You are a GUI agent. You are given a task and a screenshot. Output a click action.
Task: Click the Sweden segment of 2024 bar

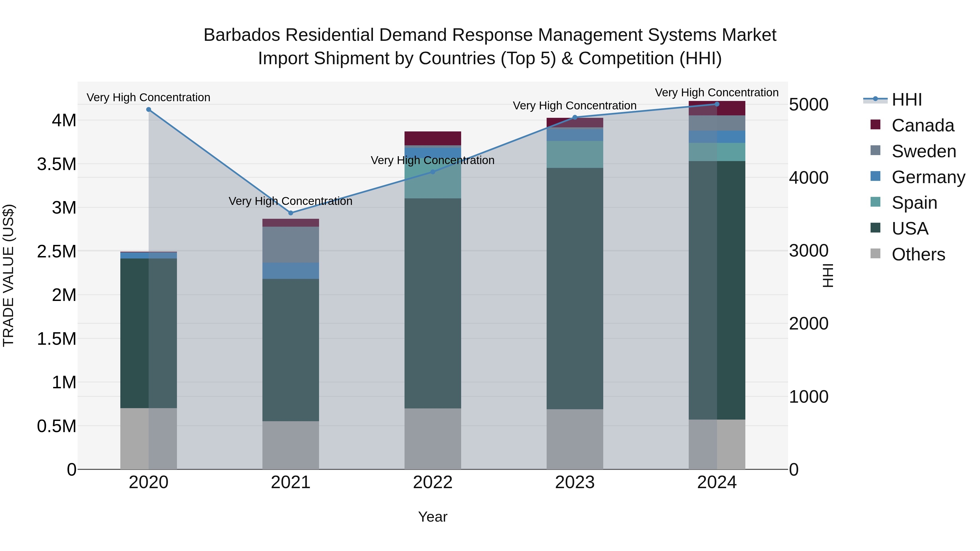coord(717,123)
